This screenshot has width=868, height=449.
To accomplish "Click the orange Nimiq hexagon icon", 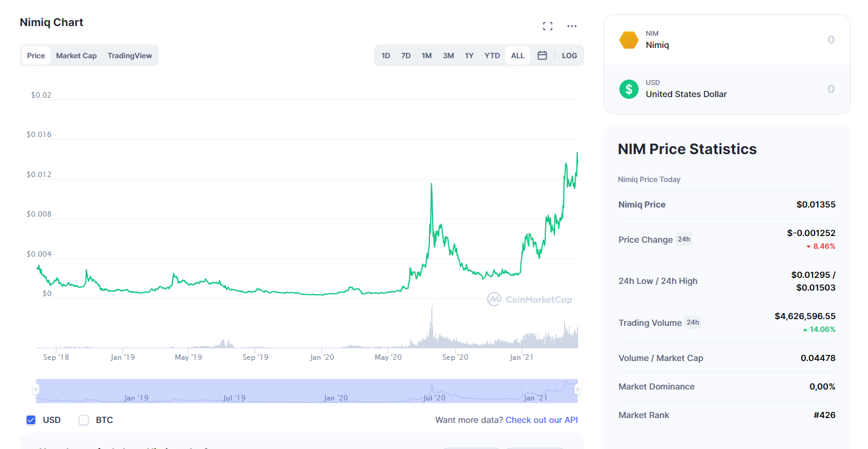I will 629,40.
